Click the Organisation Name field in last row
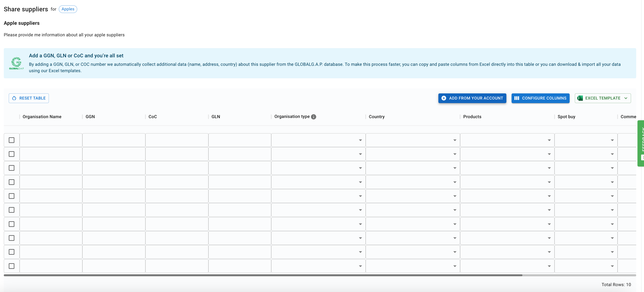 (51, 266)
